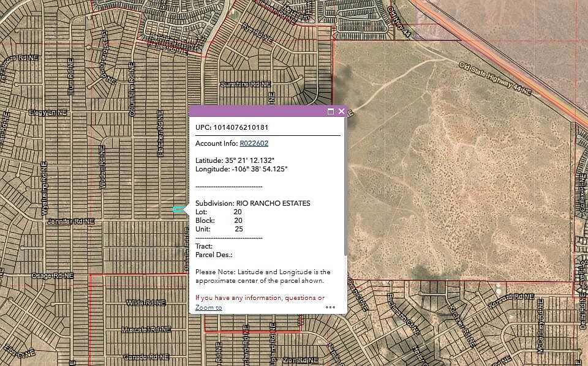
Task: Click the Jennifer Rd NE map label
Action: (71, 222)
